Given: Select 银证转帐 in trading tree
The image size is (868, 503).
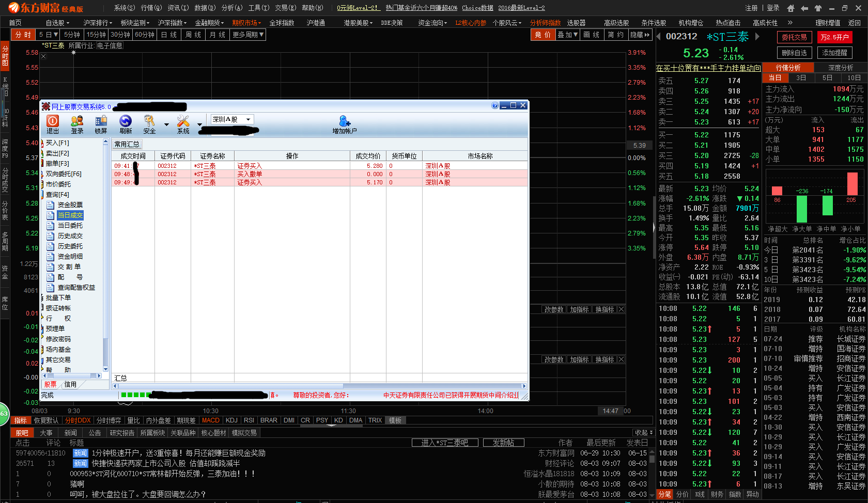Looking at the screenshot, I should (x=58, y=308).
